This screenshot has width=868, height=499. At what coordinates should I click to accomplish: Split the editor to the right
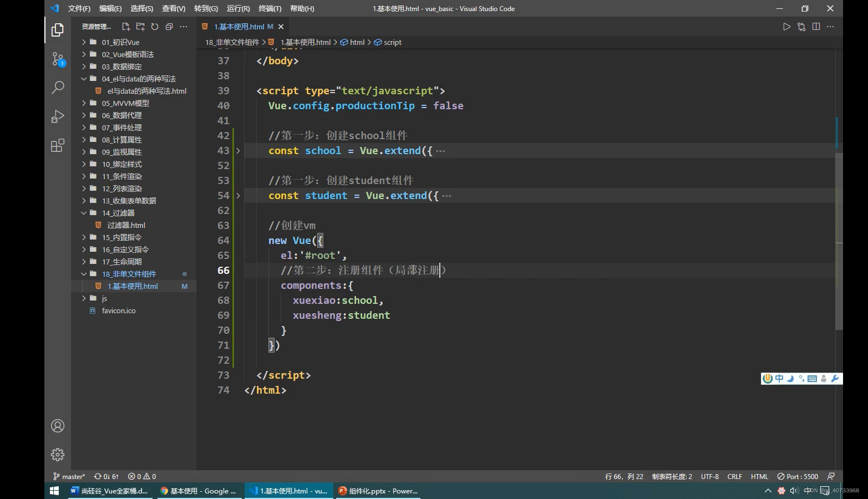point(816,27)
